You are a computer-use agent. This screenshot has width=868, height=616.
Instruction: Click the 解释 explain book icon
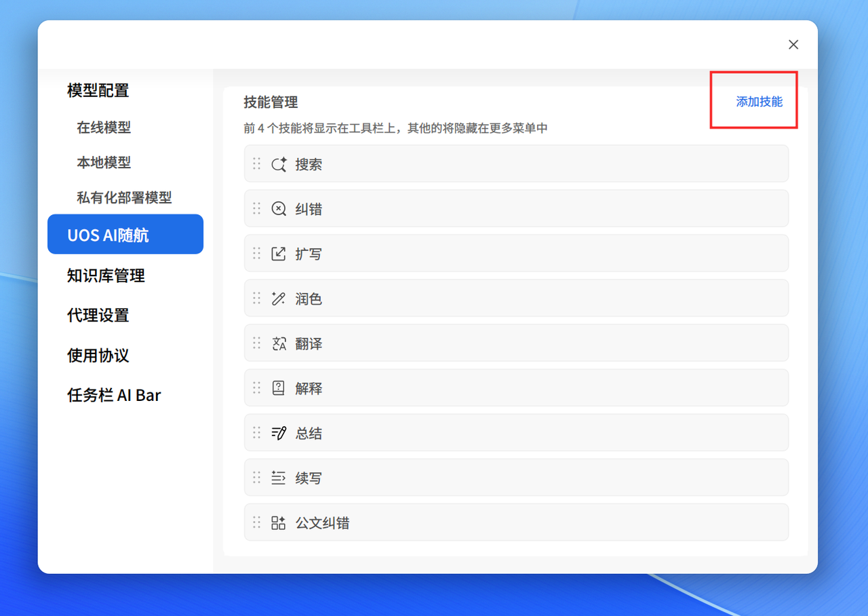(279, 388)
